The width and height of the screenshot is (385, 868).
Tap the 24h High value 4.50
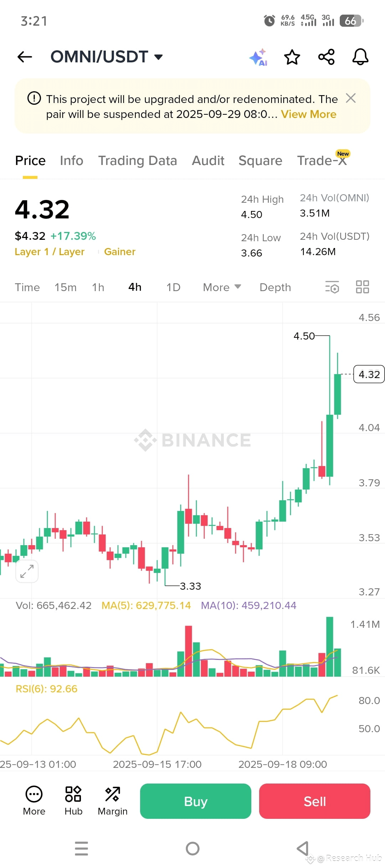(252, 215)
